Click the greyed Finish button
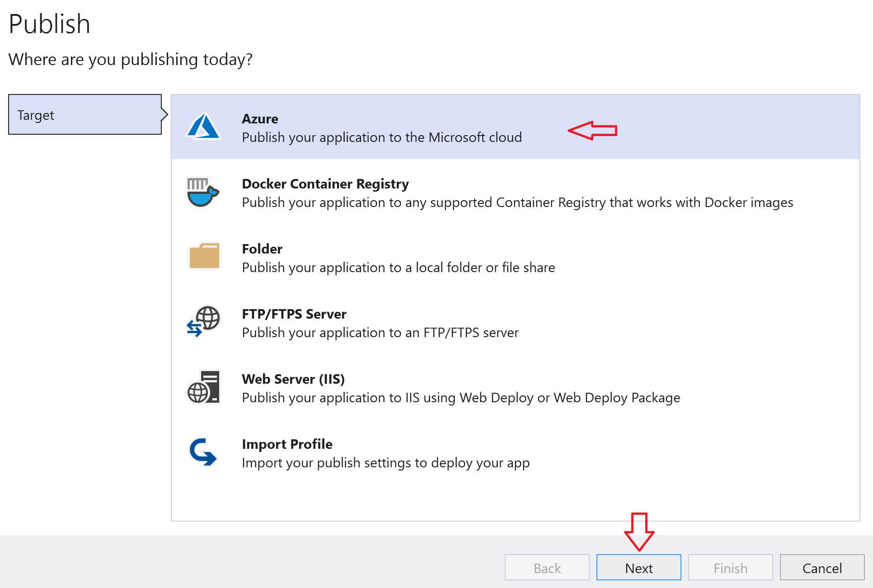Viewport: 873px width, 588px height. pyautogui.click(x=730, y=568)
